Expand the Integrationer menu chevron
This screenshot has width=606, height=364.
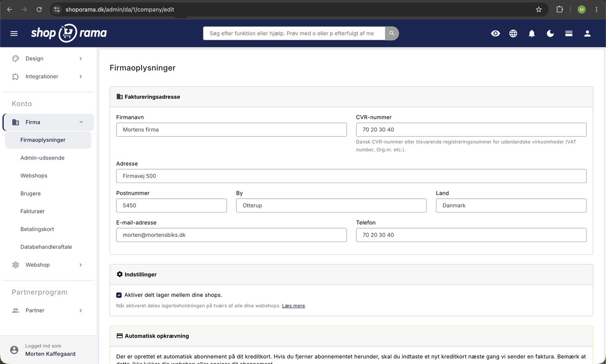coord(81,77)
